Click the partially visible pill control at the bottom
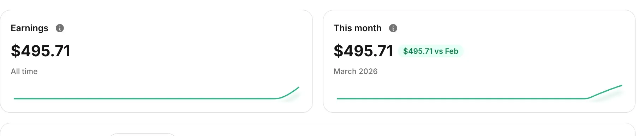Image resolution: width=644 pixels, height=136 pixels. click(x=143, y=135)
